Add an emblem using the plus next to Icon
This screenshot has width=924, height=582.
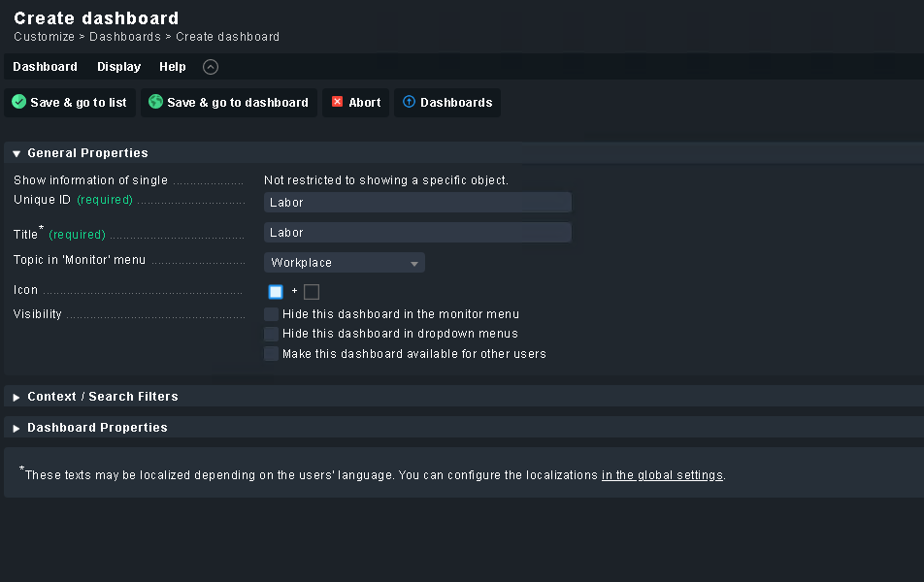294,291
